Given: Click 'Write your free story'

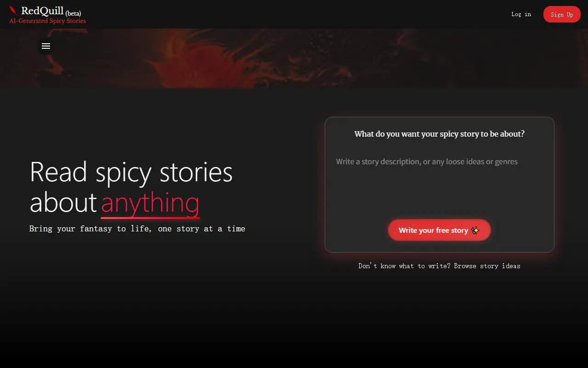Looking at the screenshot, I should pos(434,230).
